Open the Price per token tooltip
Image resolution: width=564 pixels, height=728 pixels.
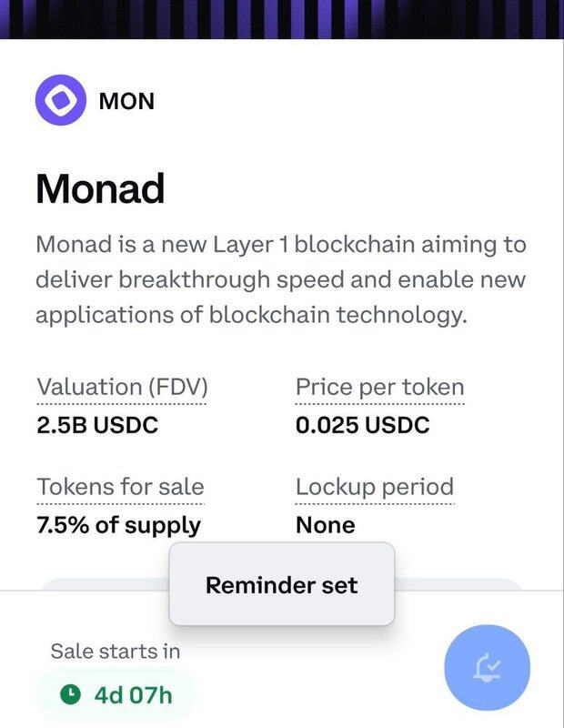click(x=379, y=387)
